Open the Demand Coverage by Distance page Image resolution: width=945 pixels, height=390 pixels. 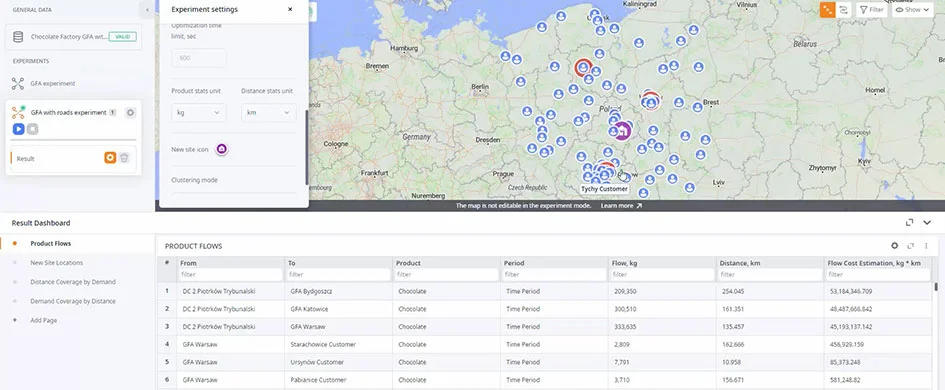(x=72, y=301)
